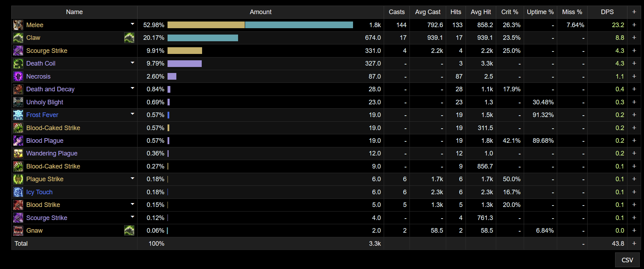Screen dimensions: 644x269
Task: Click the Melee ability icon
Action: pos(18,25)
